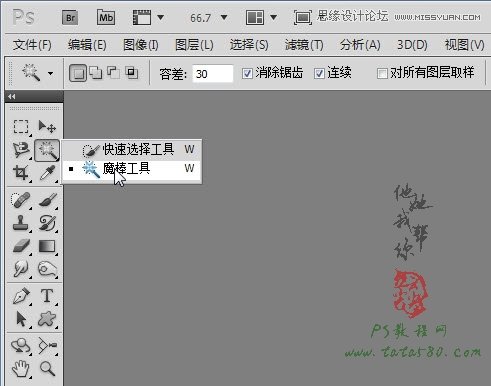The image size is (491, 386).
Task: Select the Lasso tool
Action: [21, 150]
